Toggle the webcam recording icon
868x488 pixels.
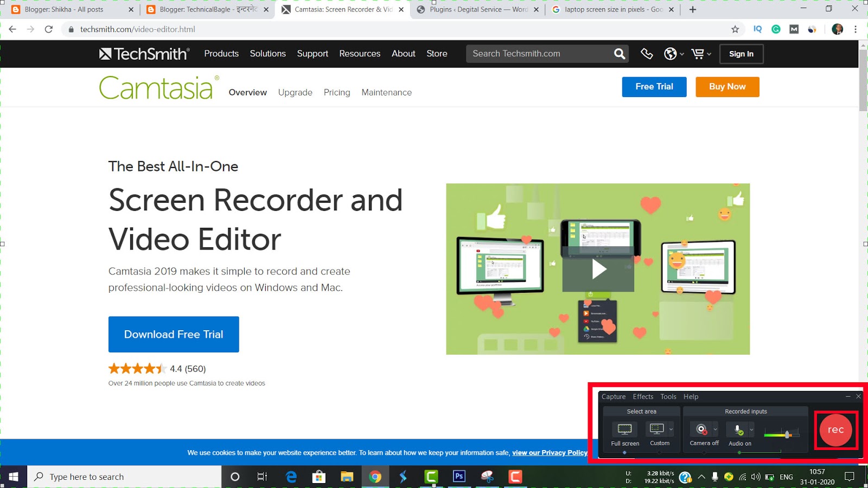pos(701,429)
